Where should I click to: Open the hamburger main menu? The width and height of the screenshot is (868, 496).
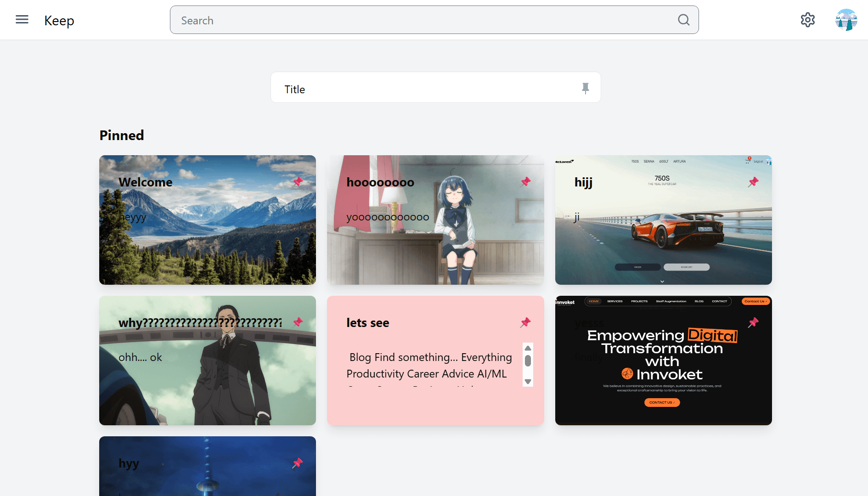coord(22,20)
